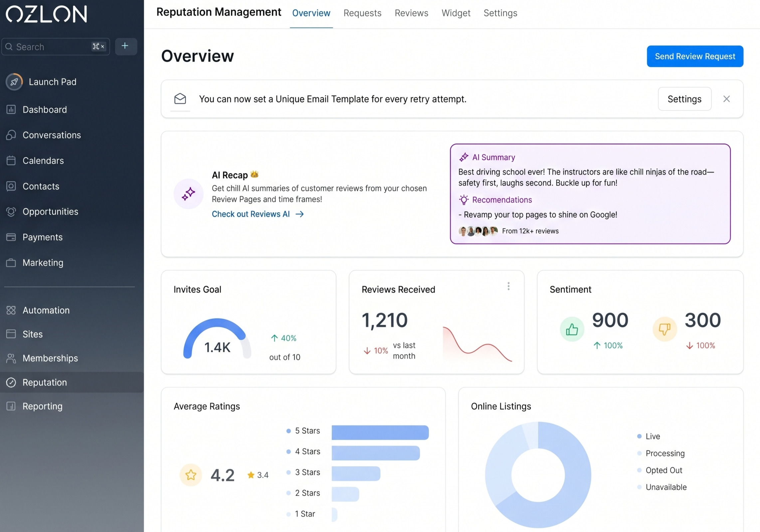
Task: Switch to the Overview tab
Action: (311, 13)
